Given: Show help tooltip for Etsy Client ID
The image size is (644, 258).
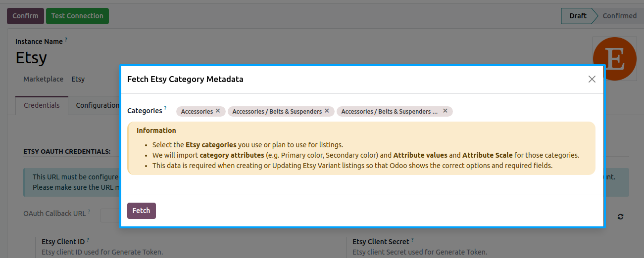Looking at the screenshot, I should [88, 240].
